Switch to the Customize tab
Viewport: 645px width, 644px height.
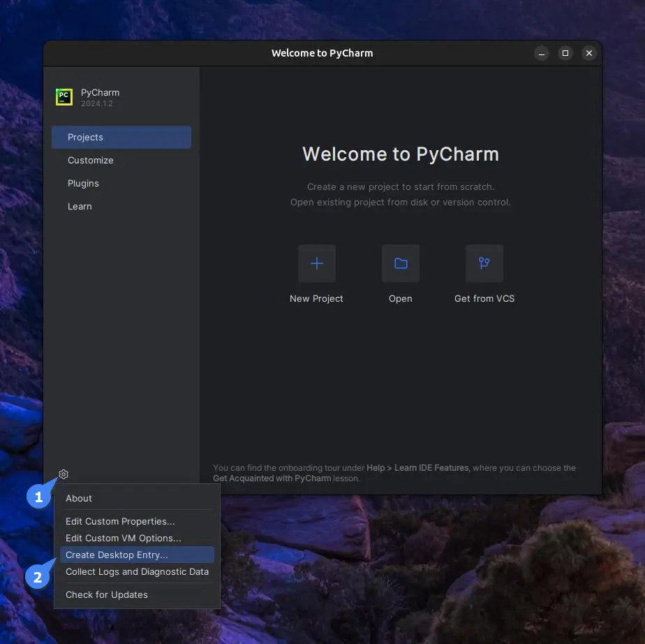121,161
